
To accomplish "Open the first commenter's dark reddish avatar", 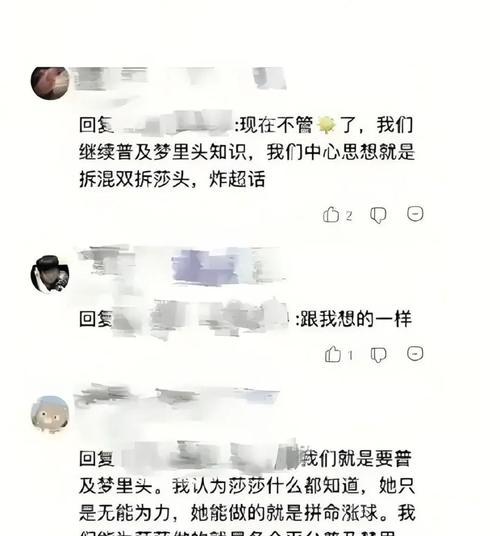I will click(x=50, y=83).
